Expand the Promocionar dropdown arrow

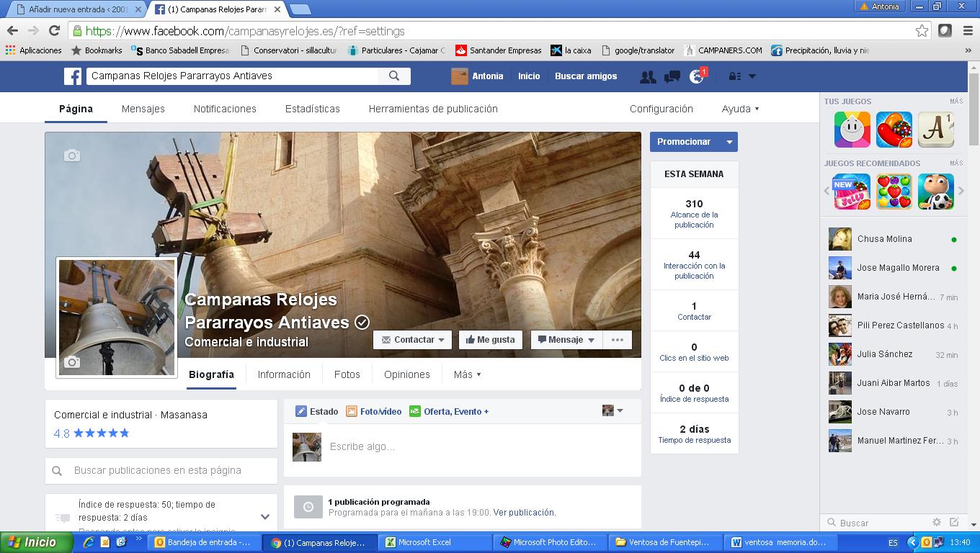tap(729, 142)
